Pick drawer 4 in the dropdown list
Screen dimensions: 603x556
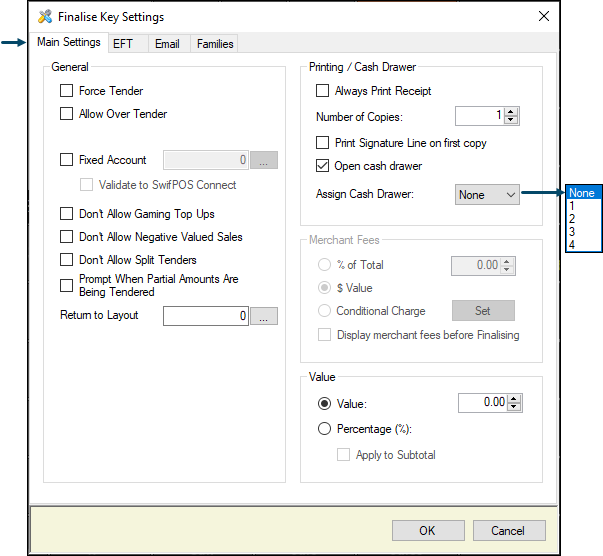pyautogui.click(x=583, y=245)
